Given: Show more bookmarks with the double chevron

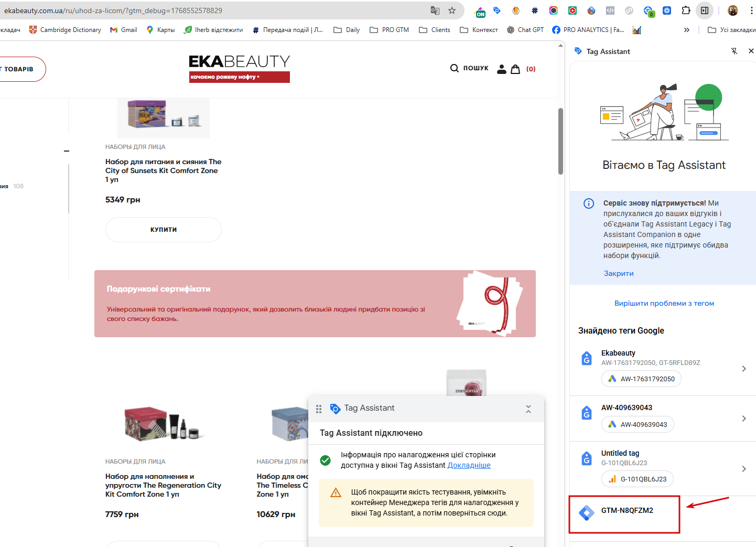Looking at the screenshot, I should pyautogui.click(x=687, y=30).
